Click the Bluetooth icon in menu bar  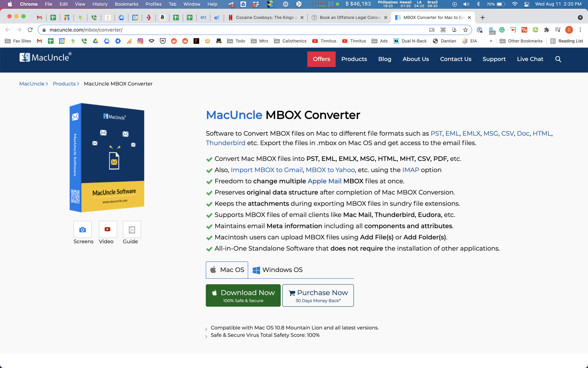click(x=478, y=4)
